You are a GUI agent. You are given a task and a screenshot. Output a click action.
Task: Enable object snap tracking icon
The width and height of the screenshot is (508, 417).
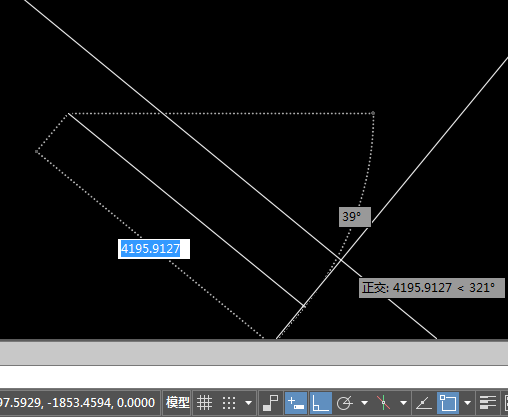(x=424, y=403)
